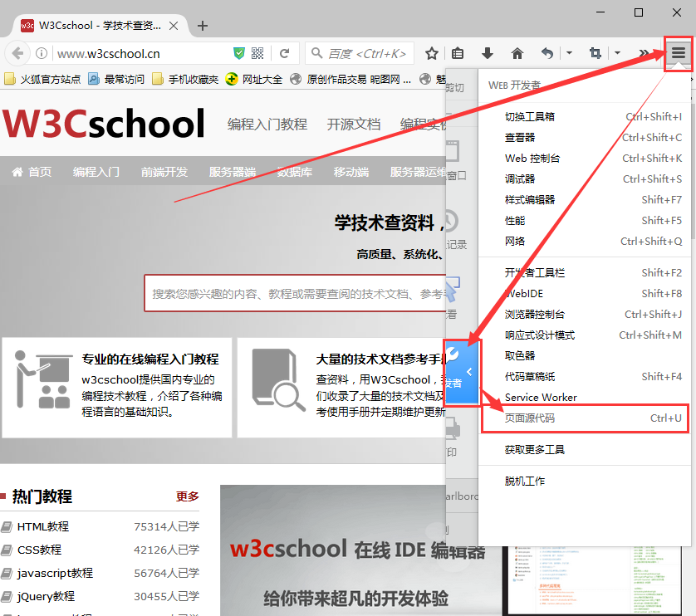Enable 响应式设计模式 menu item
This screenshot has width=696, height=616.
click(585, 335)
